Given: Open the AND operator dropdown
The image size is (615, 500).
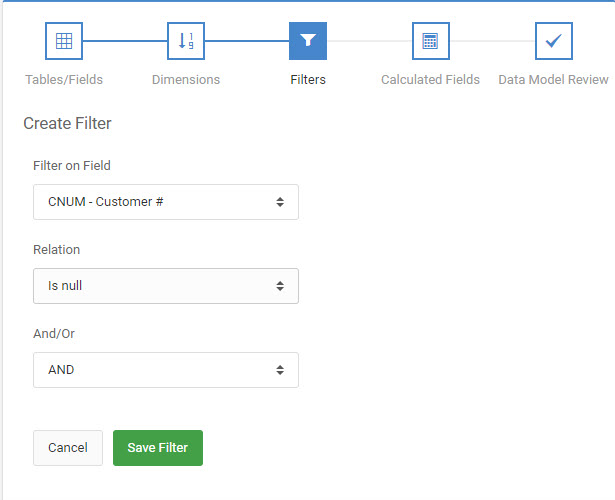Looking at the screenshot, I should tap(166, 370).
